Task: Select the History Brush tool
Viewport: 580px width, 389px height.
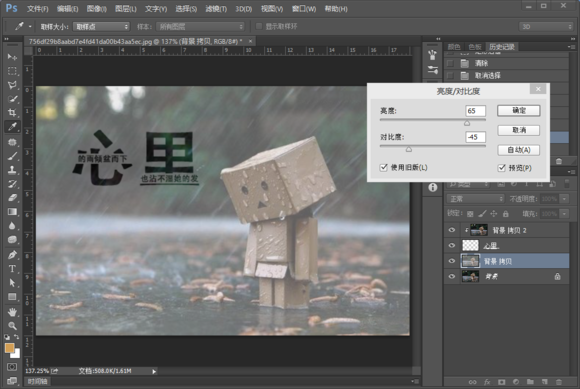Action: (x=12, y=184)
